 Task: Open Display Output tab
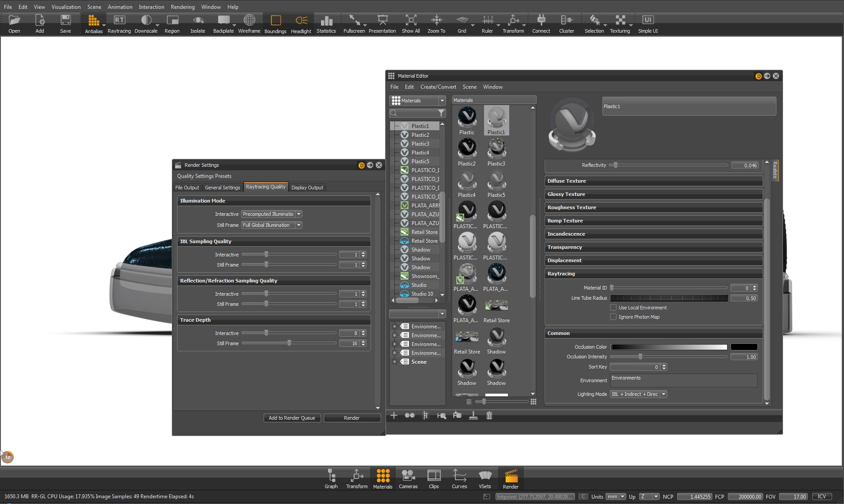click(x=307, y=188)
